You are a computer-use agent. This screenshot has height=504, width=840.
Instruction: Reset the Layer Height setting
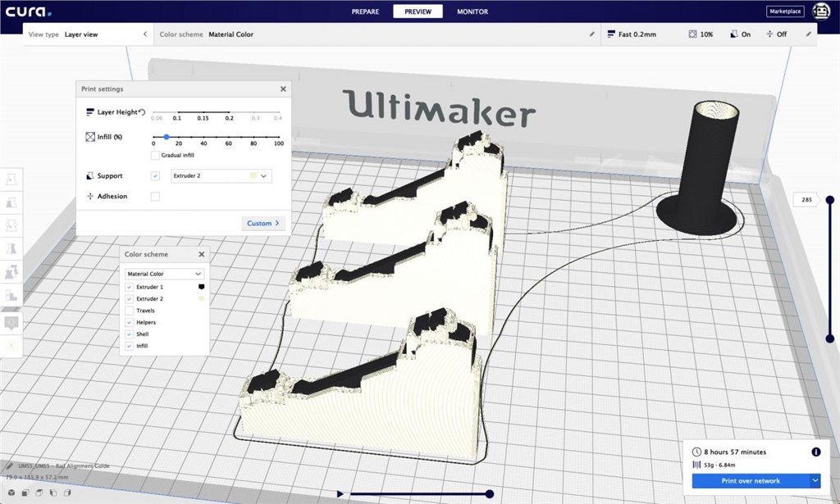[x=143, y=112]
